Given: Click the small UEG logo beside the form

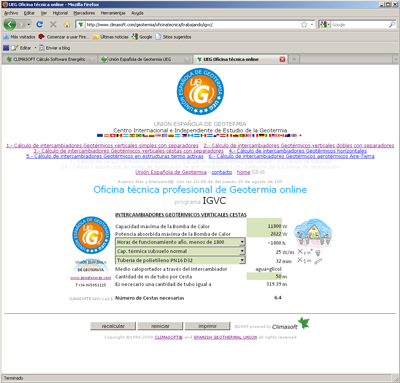Looking at the screenshot, I should pos(91,235).
